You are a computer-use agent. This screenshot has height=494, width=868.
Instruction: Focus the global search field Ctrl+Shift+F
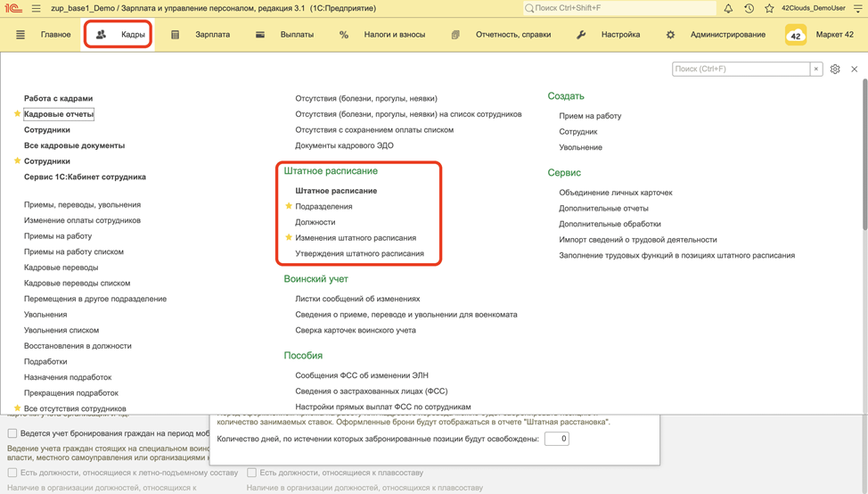click(x=618, y=8)
